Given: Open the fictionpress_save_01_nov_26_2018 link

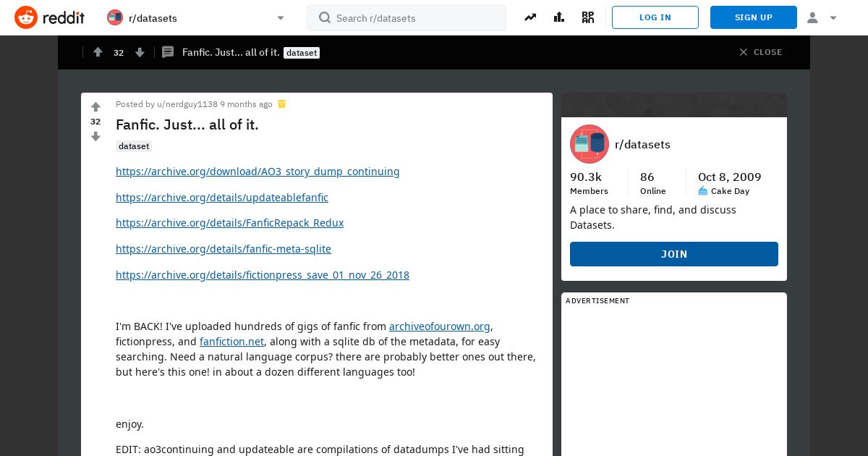Looking at the screenshot, I should (x=263, y=275).
